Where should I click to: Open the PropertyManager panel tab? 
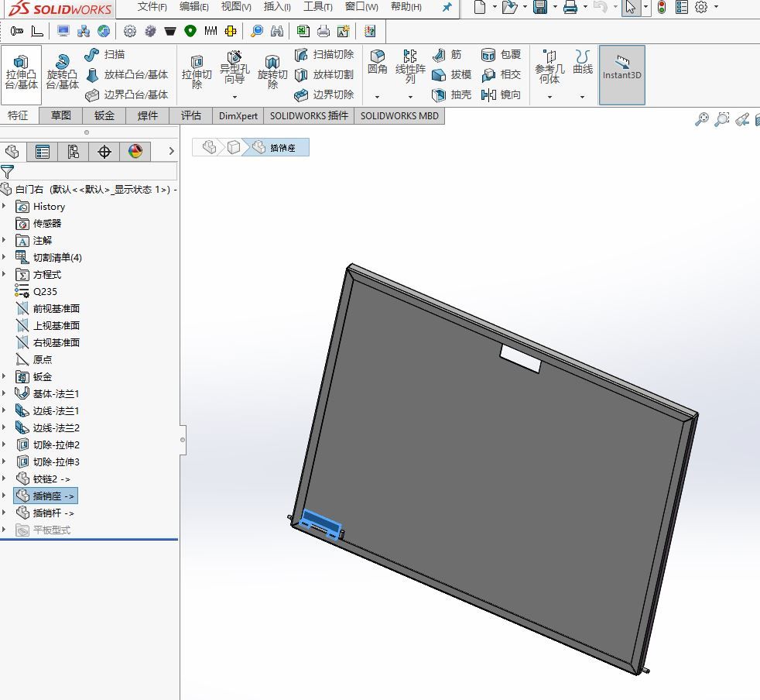click(x=43, y=151)
